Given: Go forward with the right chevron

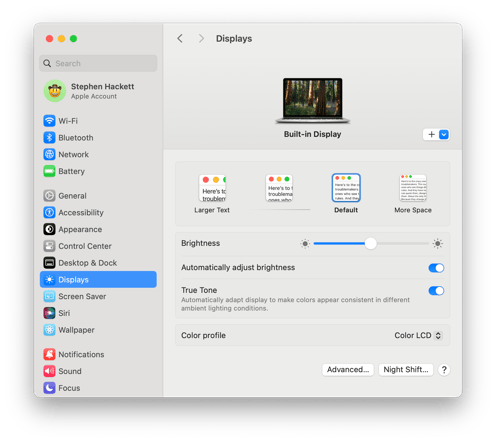Looking at the screenshot, I should (x=201, y=39).
